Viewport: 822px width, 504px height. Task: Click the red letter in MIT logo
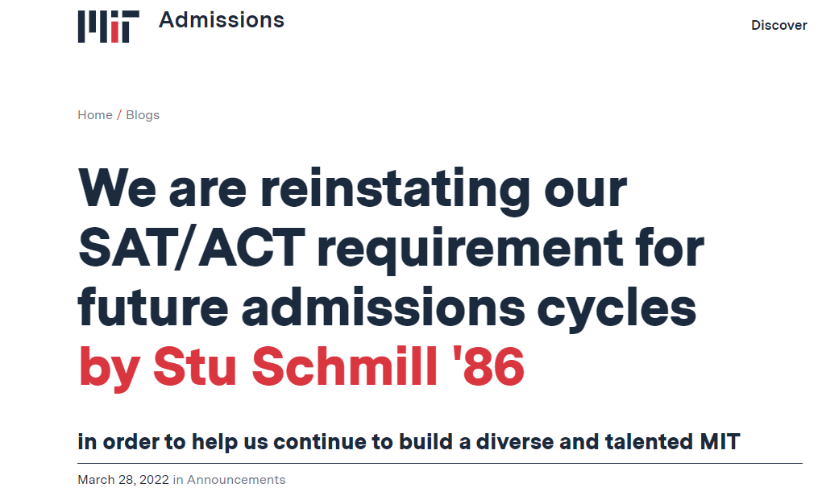(x=114, y=31)
